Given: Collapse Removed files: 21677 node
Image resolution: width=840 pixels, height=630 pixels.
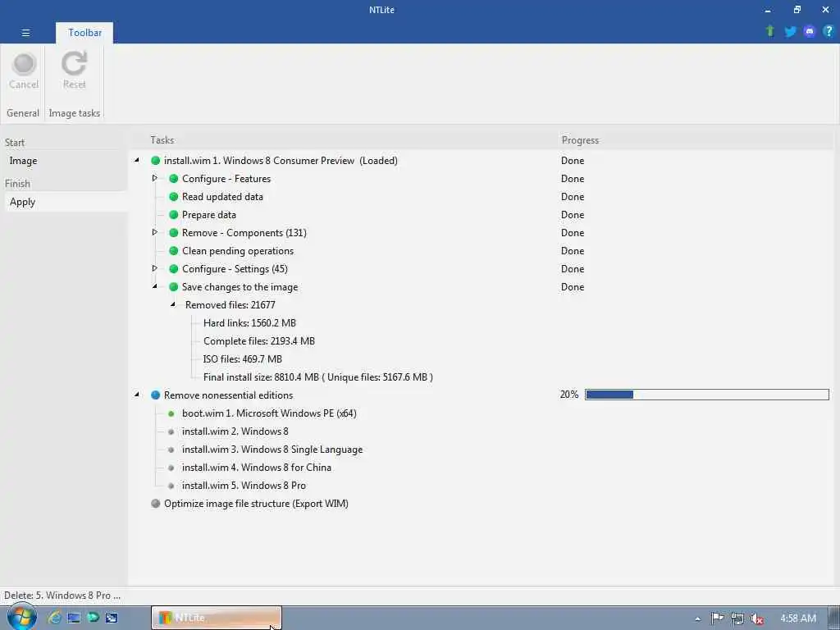Looking at the screenshot, I should [173, 304].
